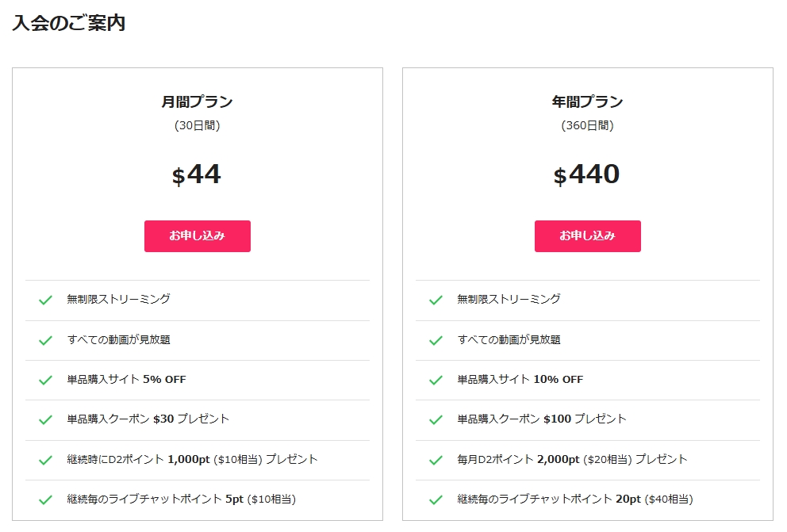
Task: Click checkmark beside 10% OFF feature
Action: coord(436,380)
